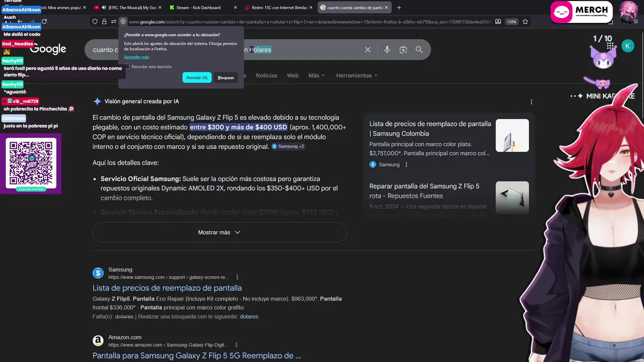Viewport: 644px width, 362px height.
Task: Click highlighted 'entre $300 y más de $400 USD'
Action: coord(238,127)
